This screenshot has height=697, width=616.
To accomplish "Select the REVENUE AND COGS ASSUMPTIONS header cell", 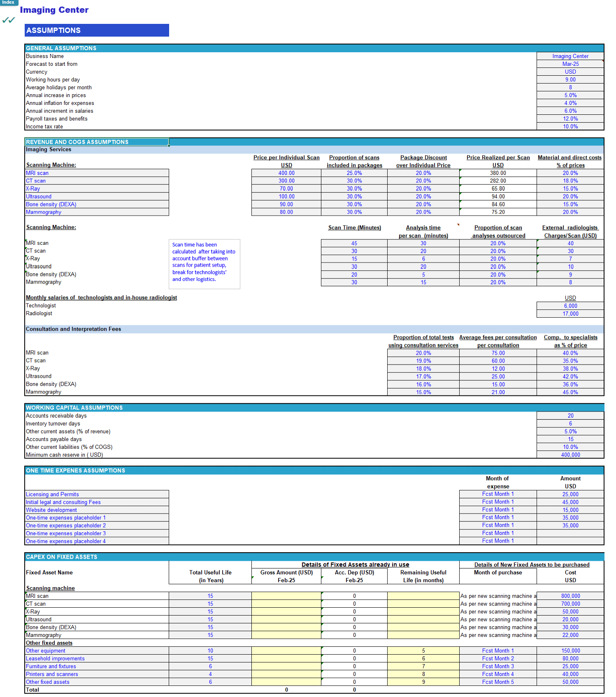I will pyautogui.click(x=97, y=142).
